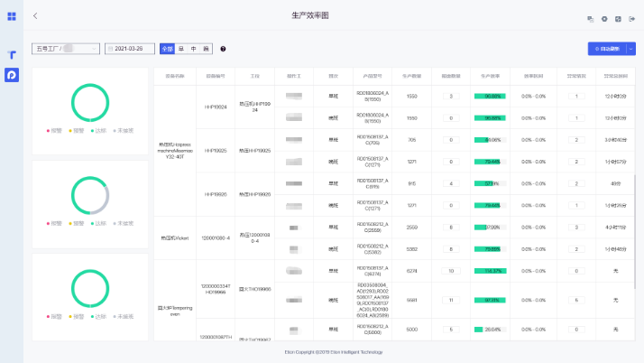
Task: Click the logout exit icon
Action: coord(632,19)
